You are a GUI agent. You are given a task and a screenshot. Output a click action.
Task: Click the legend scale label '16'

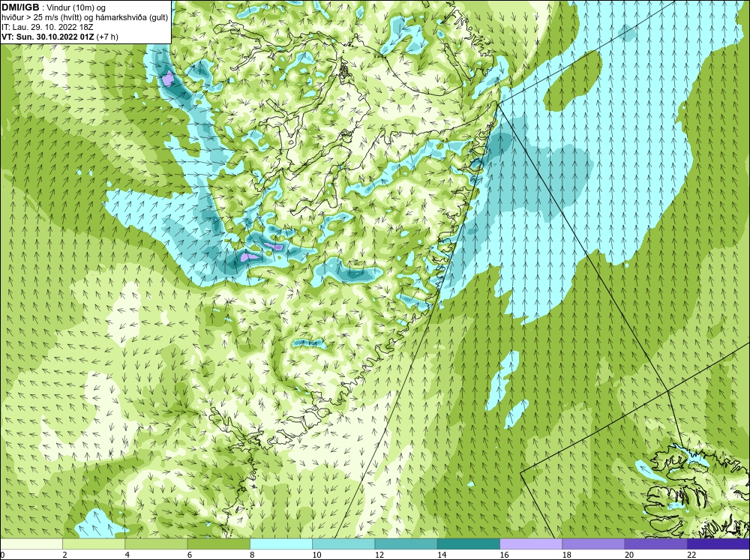click(504, 555)
